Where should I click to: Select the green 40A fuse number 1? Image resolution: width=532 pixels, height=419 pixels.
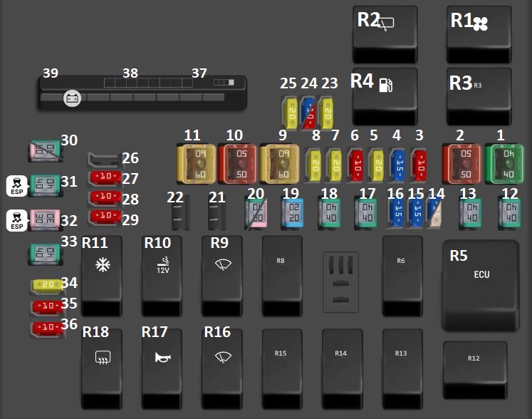[x=504, y=164]
